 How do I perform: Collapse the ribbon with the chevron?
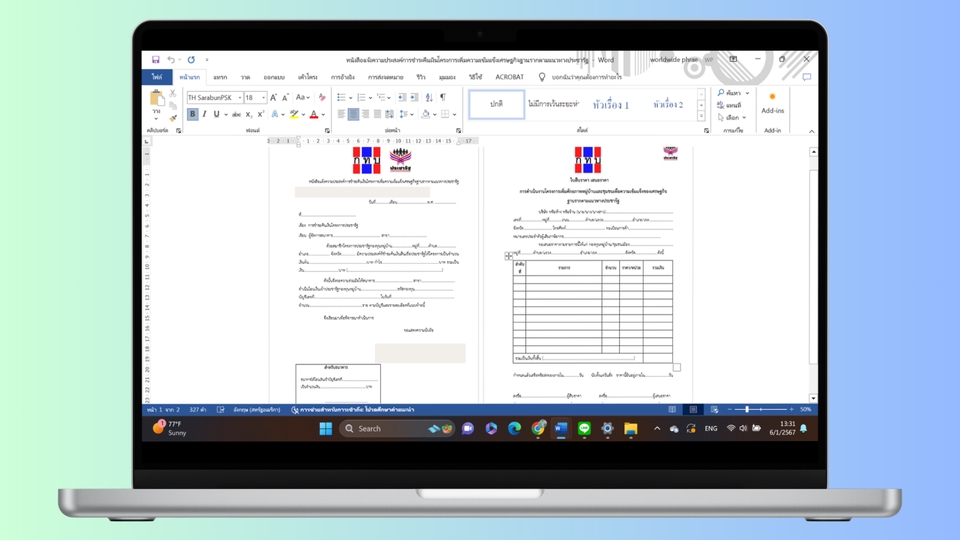(x=811, y=131)
